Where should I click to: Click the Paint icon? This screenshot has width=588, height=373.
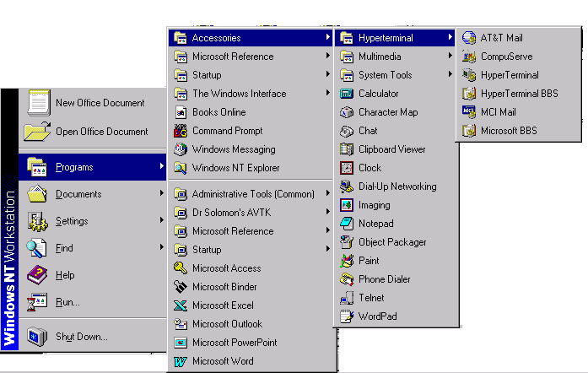pos(347,261)
